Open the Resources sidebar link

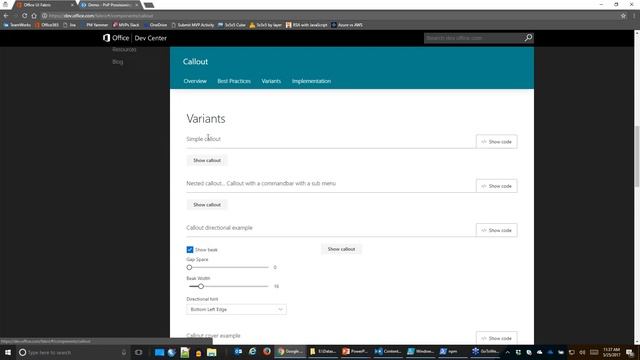pos(124,49)
